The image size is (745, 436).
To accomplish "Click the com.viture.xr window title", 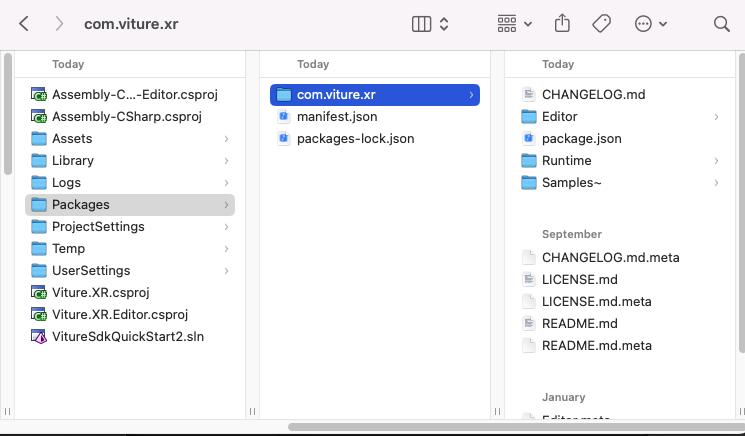I will [131, 24].
